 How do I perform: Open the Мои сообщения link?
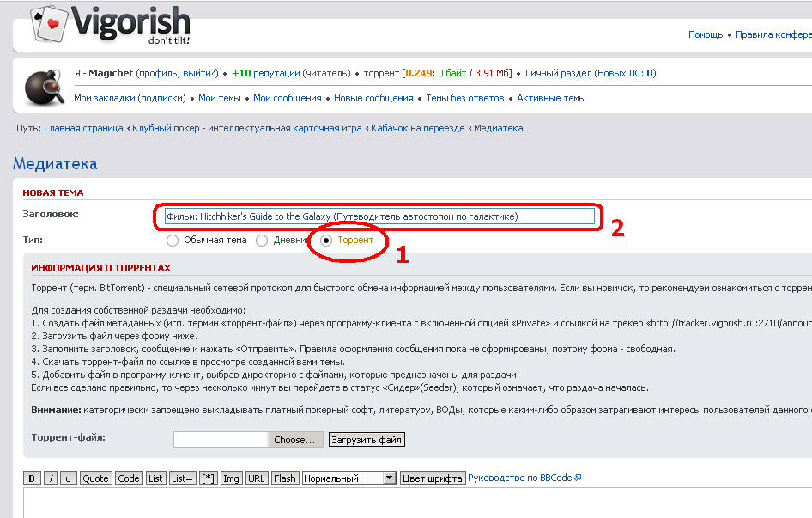coord(288,98)
